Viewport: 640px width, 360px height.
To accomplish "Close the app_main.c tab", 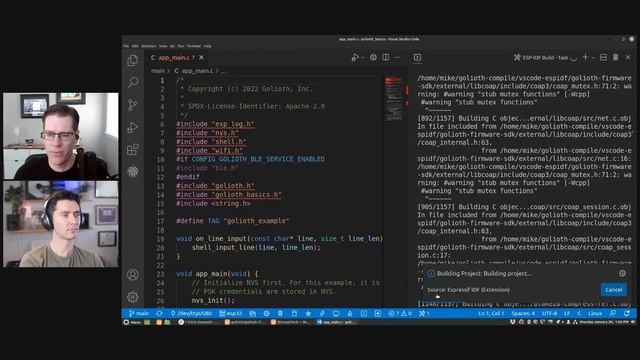I will click(x=202, y=58).
